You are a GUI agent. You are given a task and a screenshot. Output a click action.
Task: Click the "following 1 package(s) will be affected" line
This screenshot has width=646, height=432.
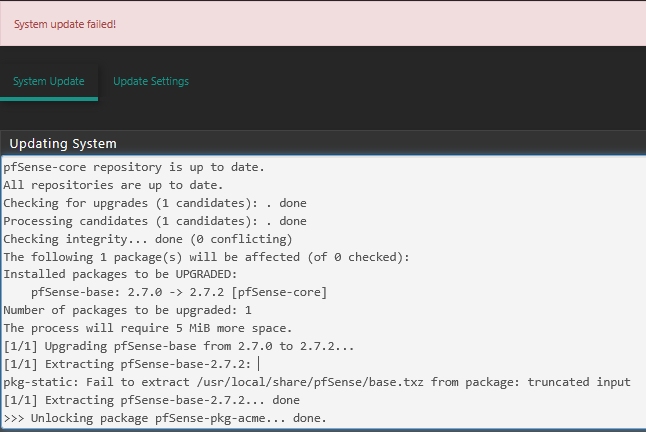pos(206,257)
